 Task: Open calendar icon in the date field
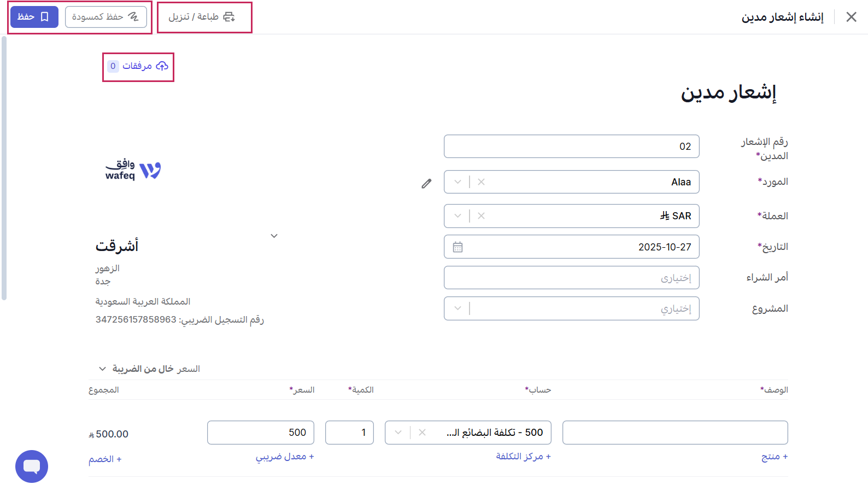tap(458, 247)
